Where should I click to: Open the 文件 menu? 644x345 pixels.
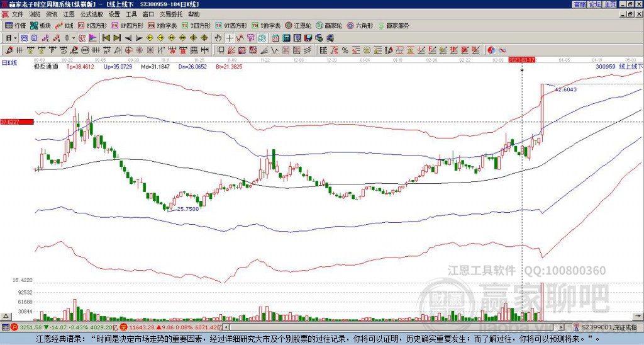[x=18, y=14]
